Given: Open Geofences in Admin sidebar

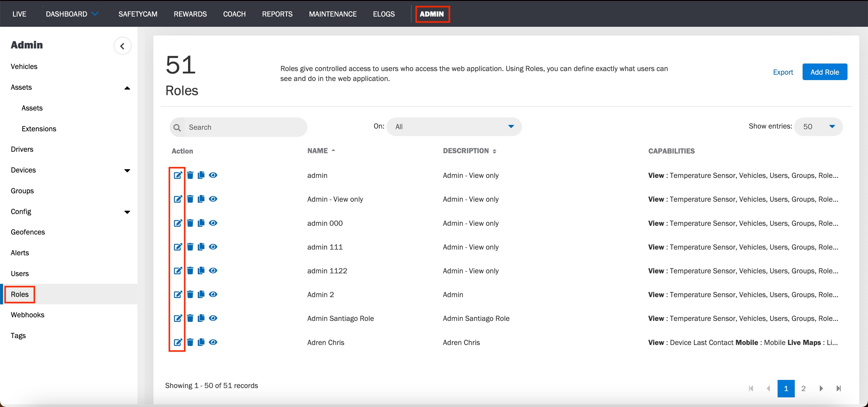Looking at the screenshot, I should point(28,232).
